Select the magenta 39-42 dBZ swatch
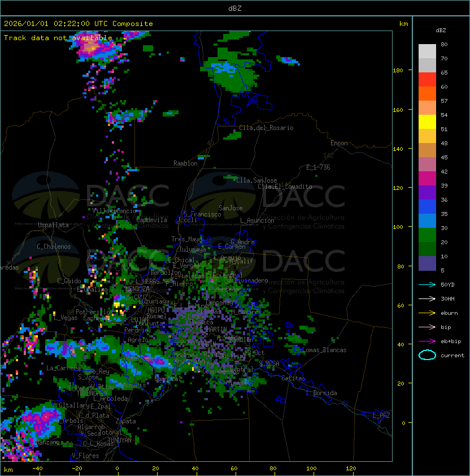The image size is (470, 476). 427,179
